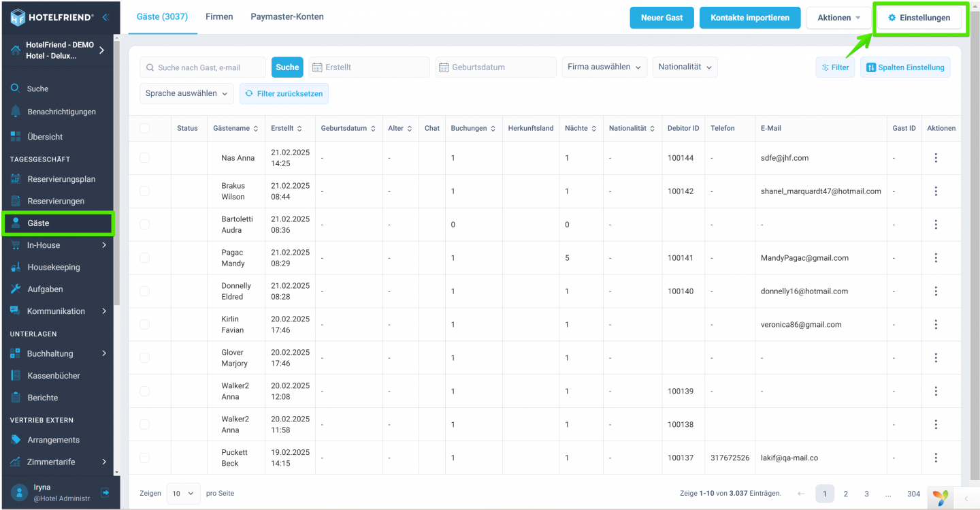Screen dimensions: 980x510
Task: Toggle select-all checkbox in table header
Action: pyautogui.click(x=144, y=128)
